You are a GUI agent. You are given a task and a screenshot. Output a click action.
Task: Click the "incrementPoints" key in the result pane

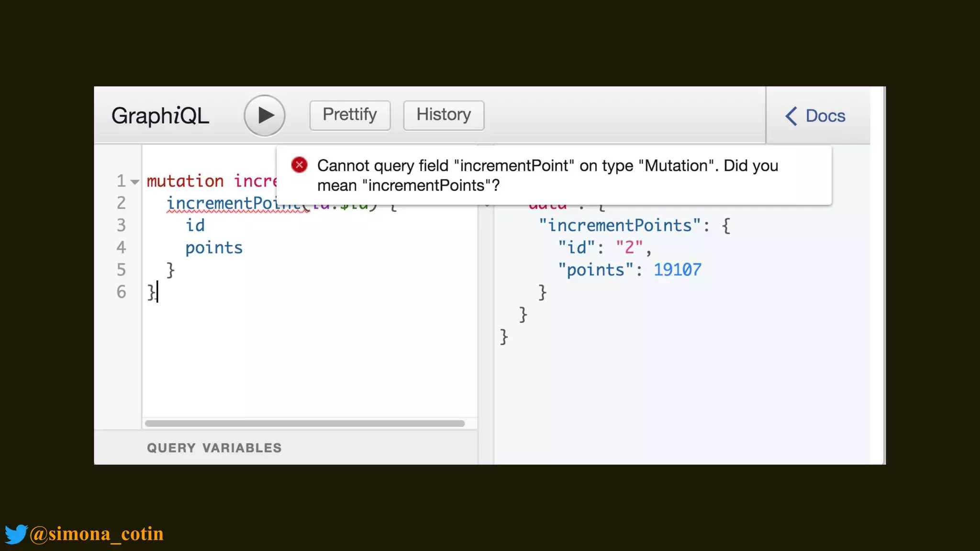[620, 225]
